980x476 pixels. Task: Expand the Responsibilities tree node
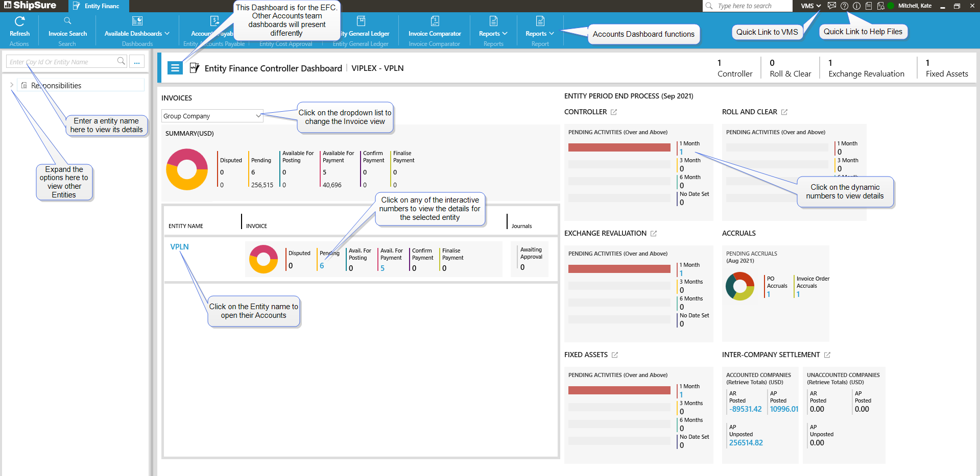12,85
